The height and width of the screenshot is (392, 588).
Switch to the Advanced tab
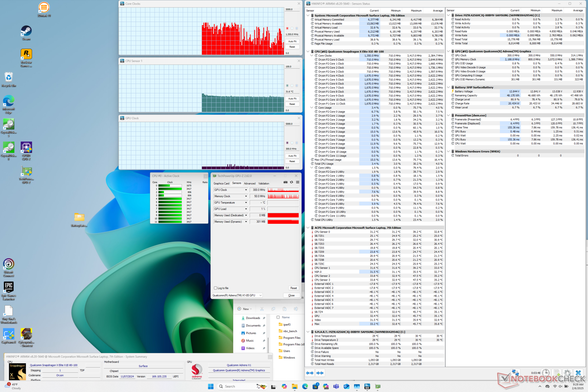click(x=250, y=184)
